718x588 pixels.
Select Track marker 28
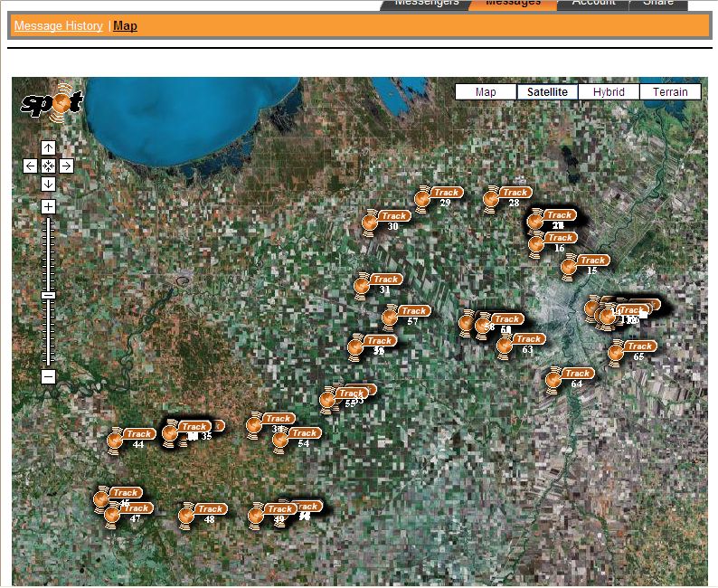[507, 199]
